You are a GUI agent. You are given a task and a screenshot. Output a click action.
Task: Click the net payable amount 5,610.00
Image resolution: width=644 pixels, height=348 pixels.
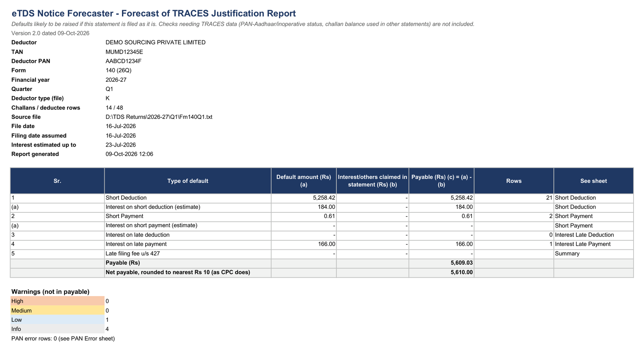click(x=442, y=272)
